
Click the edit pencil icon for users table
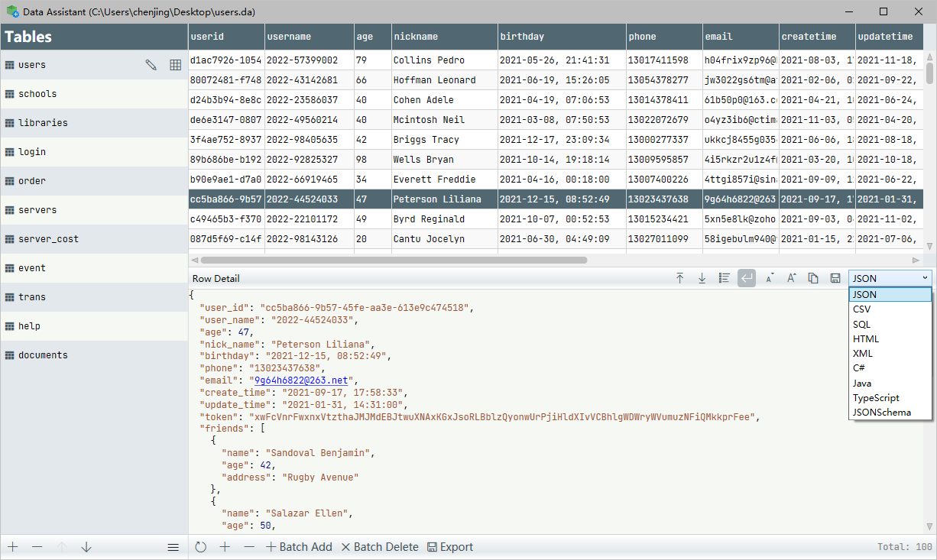[x=151, y=65]
